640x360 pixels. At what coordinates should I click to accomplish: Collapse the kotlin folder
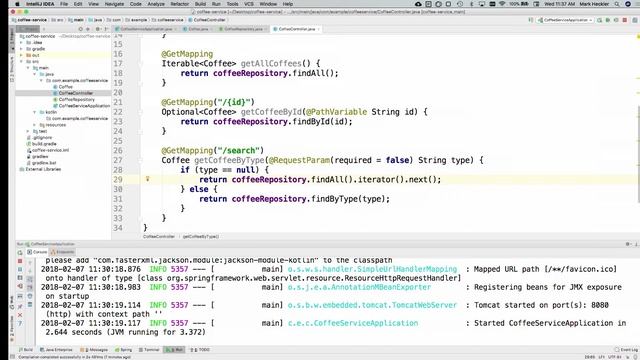(35, 112)
